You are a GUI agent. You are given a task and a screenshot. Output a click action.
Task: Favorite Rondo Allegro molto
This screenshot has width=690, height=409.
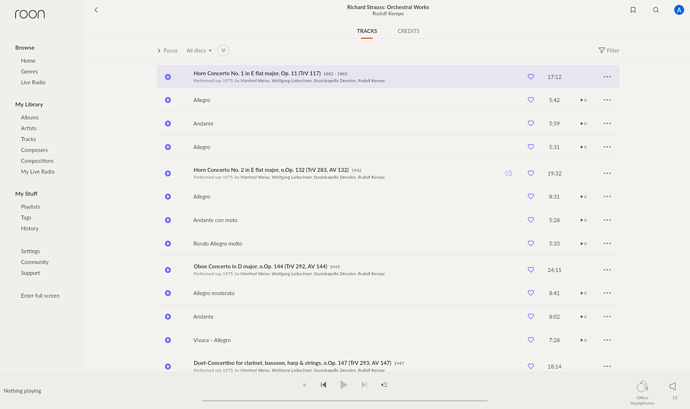pos(531,243)
